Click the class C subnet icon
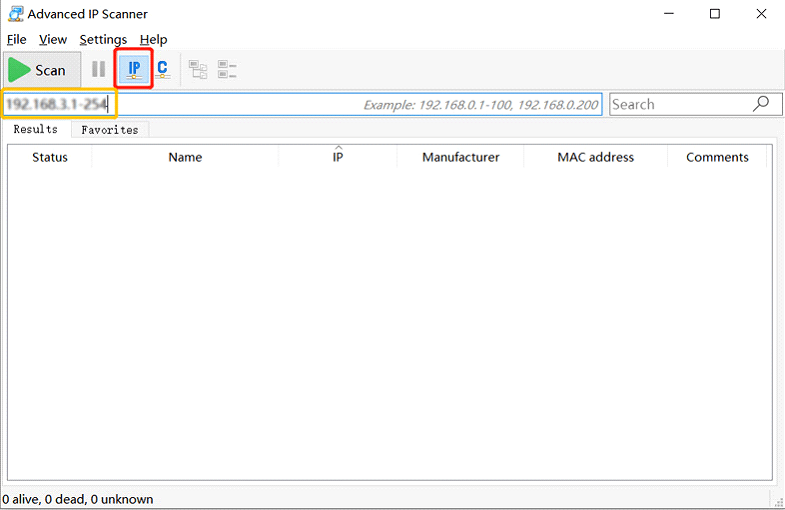Viewport: 785px width, 510px height. pyautogui.click(x=162, y=69)
